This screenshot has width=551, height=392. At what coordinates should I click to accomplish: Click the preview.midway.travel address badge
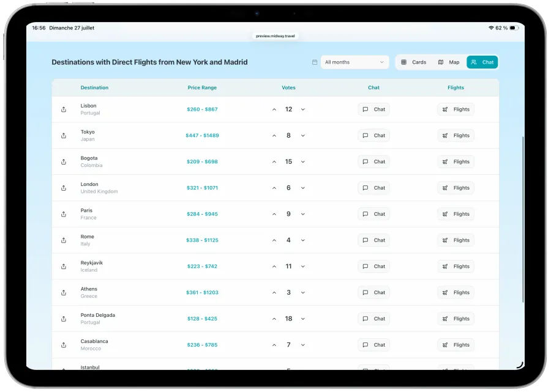pyautogui.click(x=274, y=35)
